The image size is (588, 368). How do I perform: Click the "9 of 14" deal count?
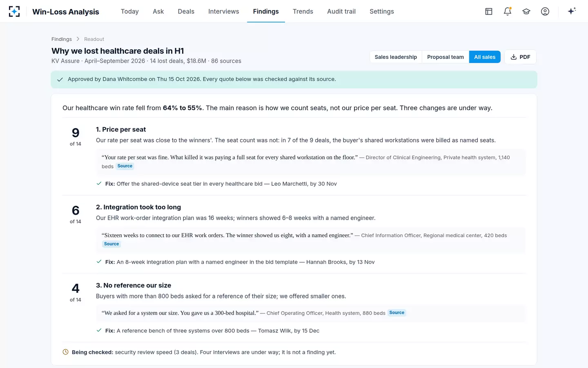[x=76, y=136]
